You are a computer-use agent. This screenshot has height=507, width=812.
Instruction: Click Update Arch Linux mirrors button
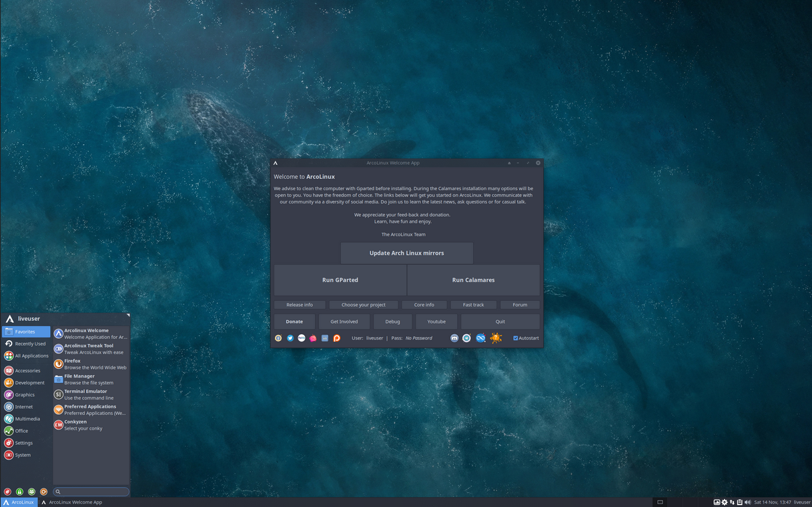tap(406, 253)
